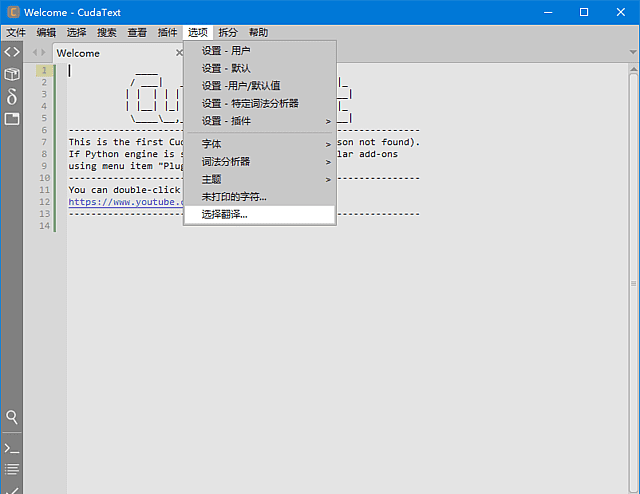This screenshot has width=640, height=494.
Task: Open the Code Tree sidebar panel icon
Action: click(x=11, y=52)
